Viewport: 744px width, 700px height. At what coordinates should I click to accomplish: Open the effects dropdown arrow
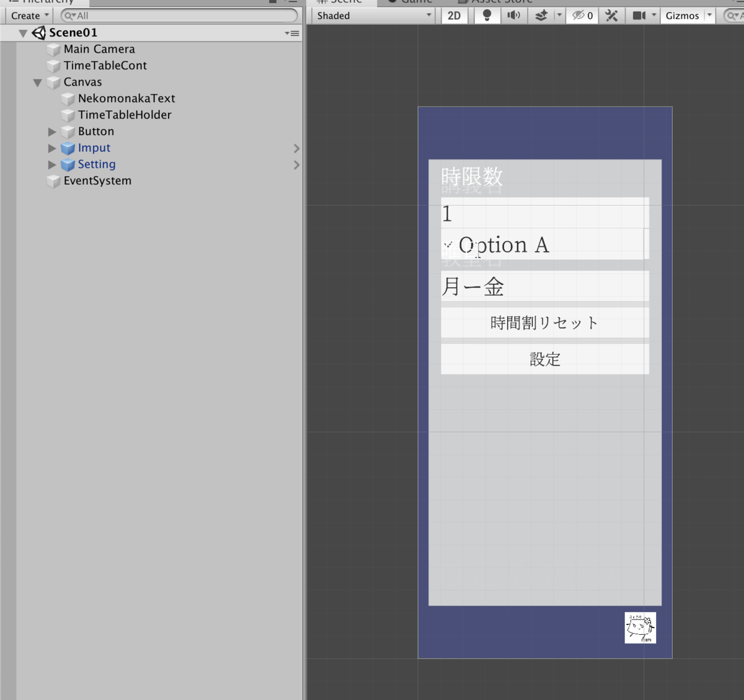(559, 15)
